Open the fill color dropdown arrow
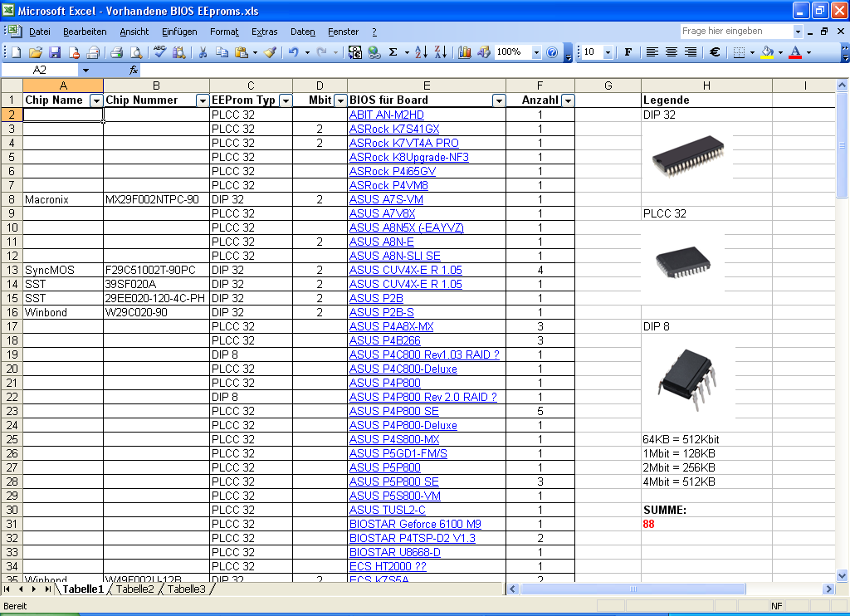Viewport: 850px width, 616px height. (x=780, y=52)
